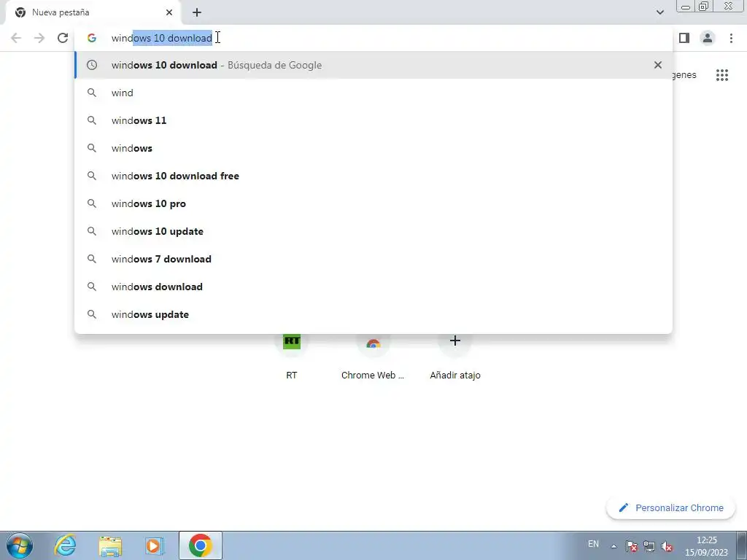Open Chrome three-dot menu
This screenshot has height=560, width=747.
(731, 38)
